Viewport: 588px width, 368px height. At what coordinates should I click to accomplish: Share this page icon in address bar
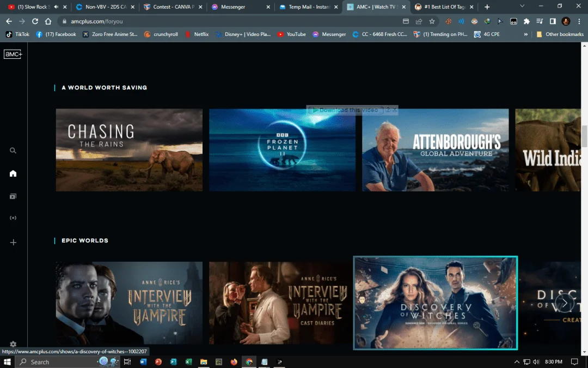point(419,21)
